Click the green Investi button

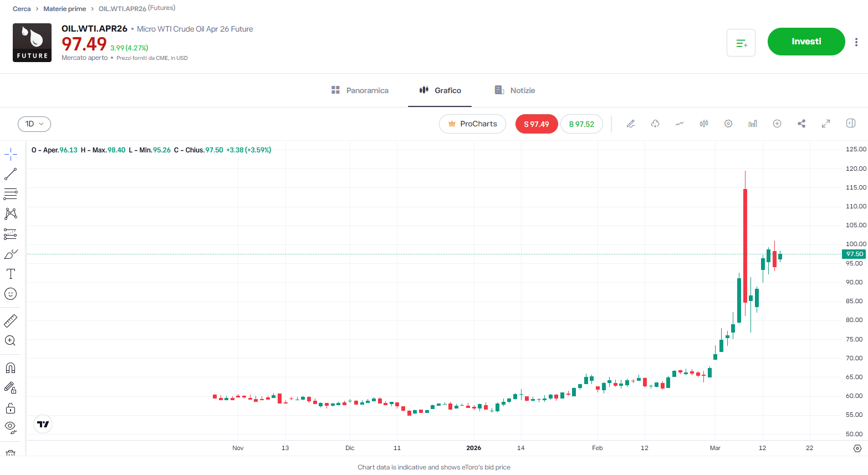(x=806, y=42)
